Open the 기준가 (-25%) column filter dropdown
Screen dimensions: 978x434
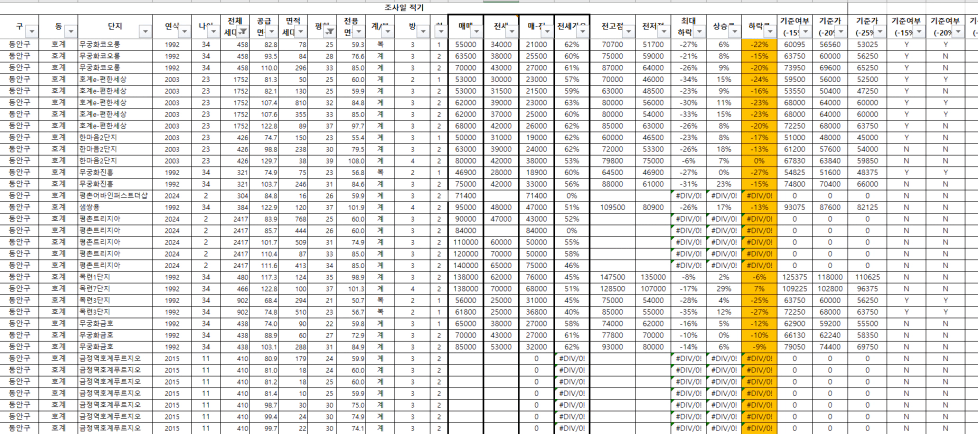click(x=880, y=31)
